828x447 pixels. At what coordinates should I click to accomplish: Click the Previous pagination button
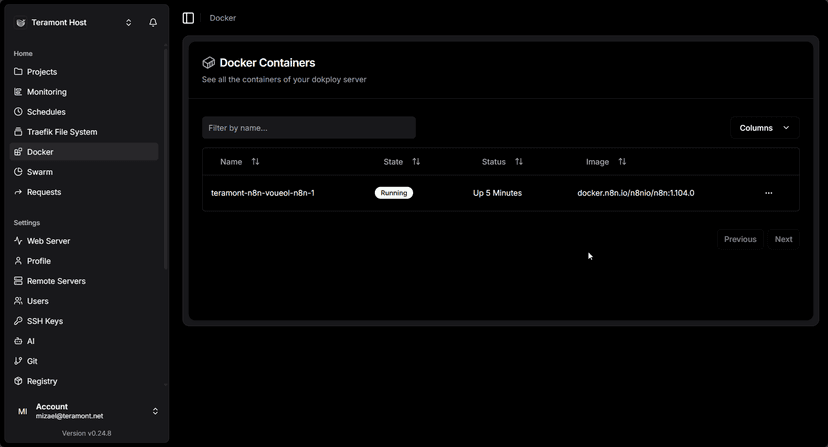tap(740, 239)
